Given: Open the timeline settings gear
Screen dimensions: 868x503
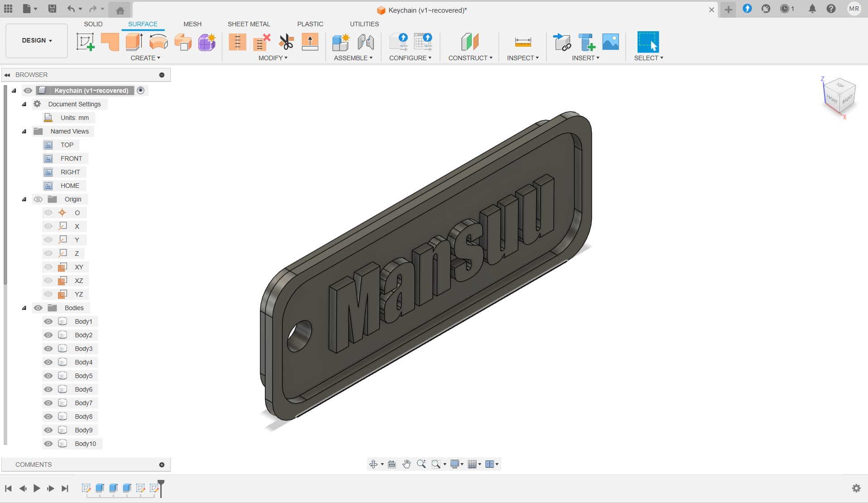Looking at the screenshot, I should [856, 488].
